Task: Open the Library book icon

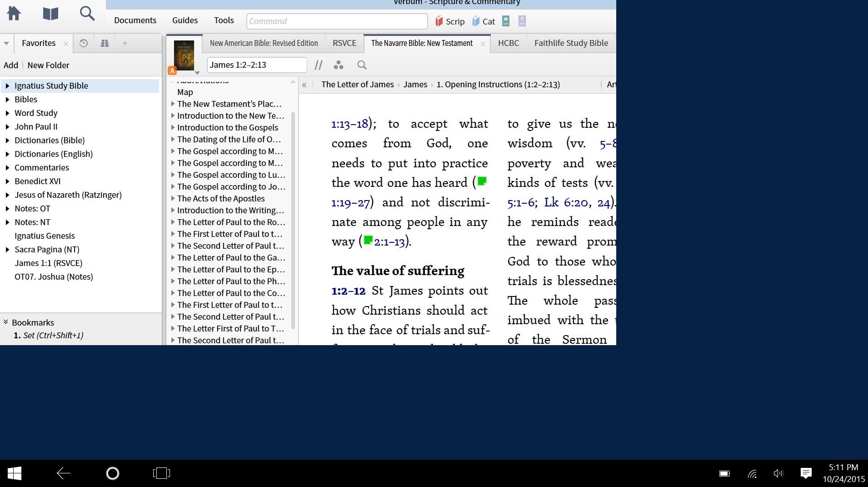Action: coord(50,14)
